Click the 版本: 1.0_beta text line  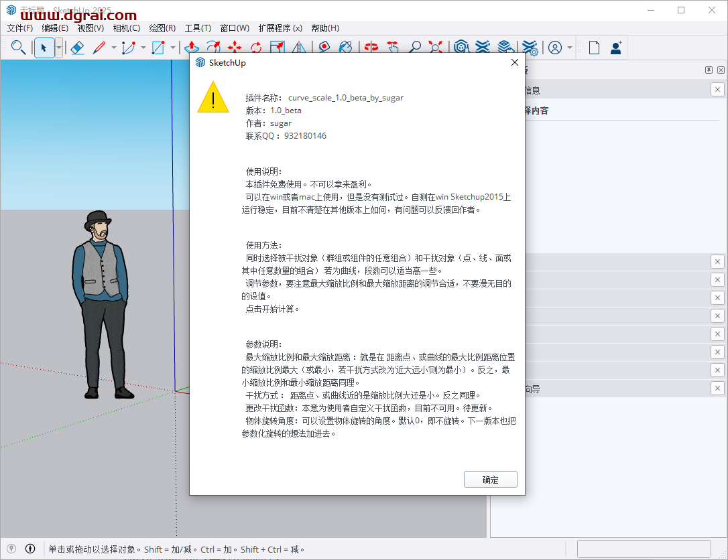[x=274, y=111]
